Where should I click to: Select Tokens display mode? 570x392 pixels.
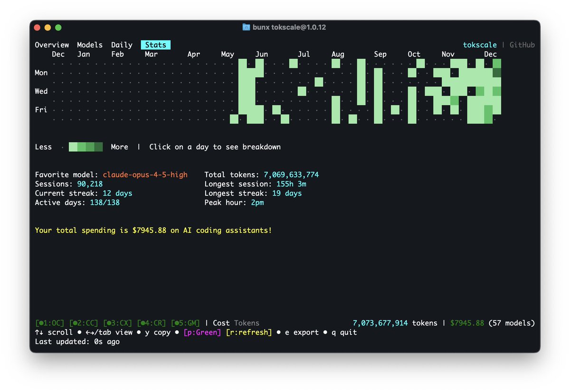point(247,323)
